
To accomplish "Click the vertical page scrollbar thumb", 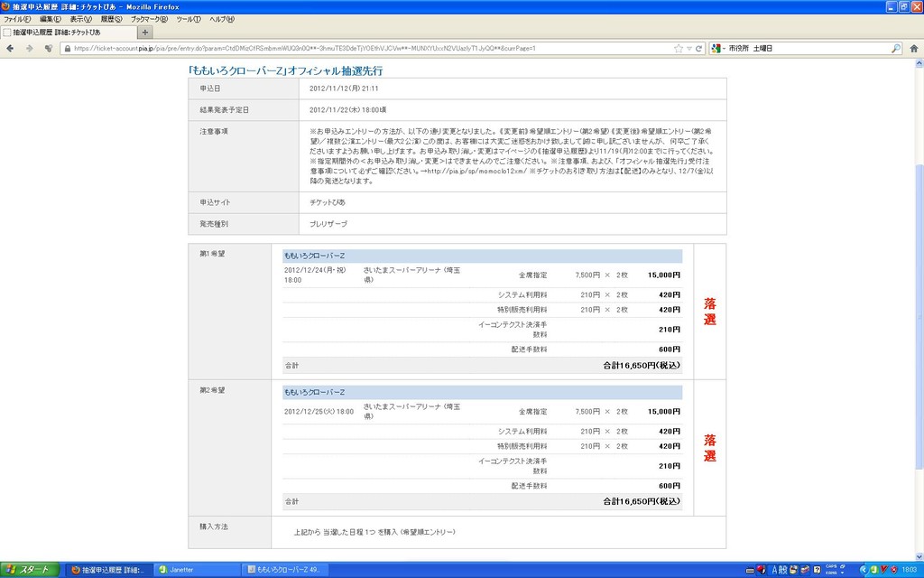I will point(919,315).
